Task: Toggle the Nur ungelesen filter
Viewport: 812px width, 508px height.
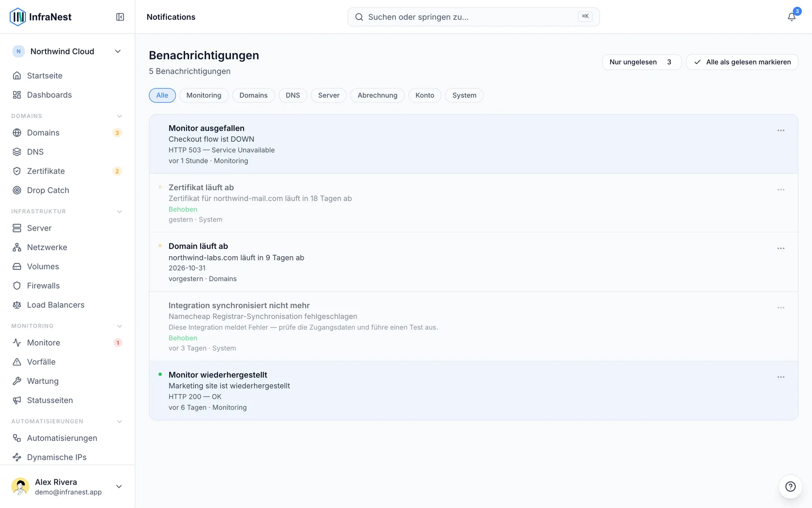Action: coord(642,62)
